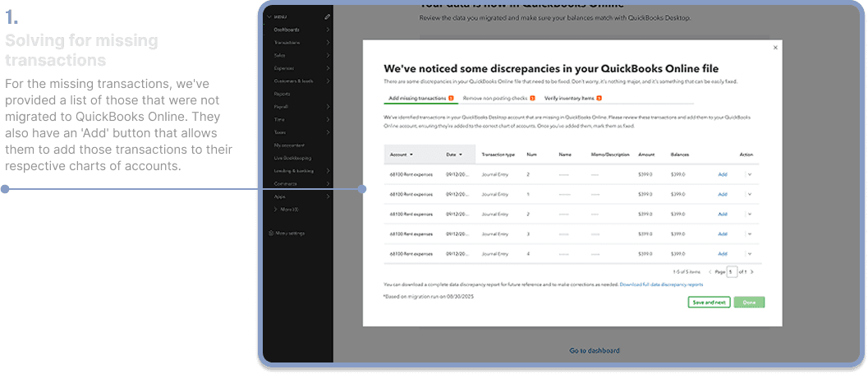Expand the Payroll submenu chevron
The height and width of the screenshot is (374, 868).
click(328, 106)
